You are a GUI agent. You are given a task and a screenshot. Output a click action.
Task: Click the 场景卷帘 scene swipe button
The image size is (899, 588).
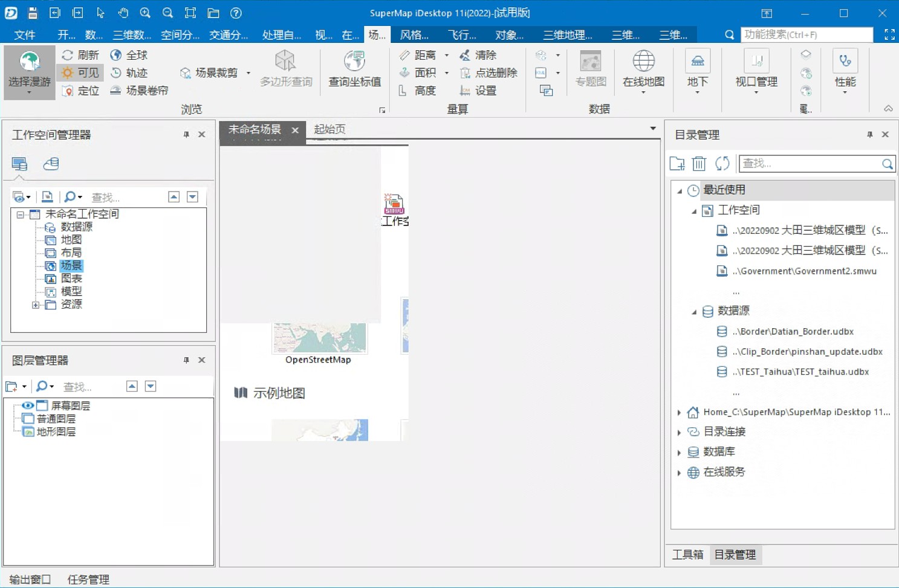139,91
